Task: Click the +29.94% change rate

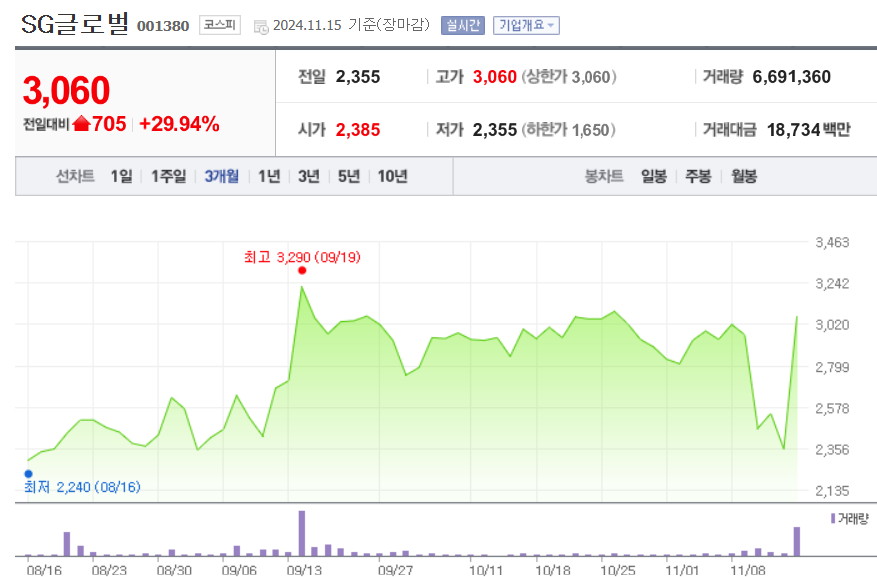Action: [179, 124]
